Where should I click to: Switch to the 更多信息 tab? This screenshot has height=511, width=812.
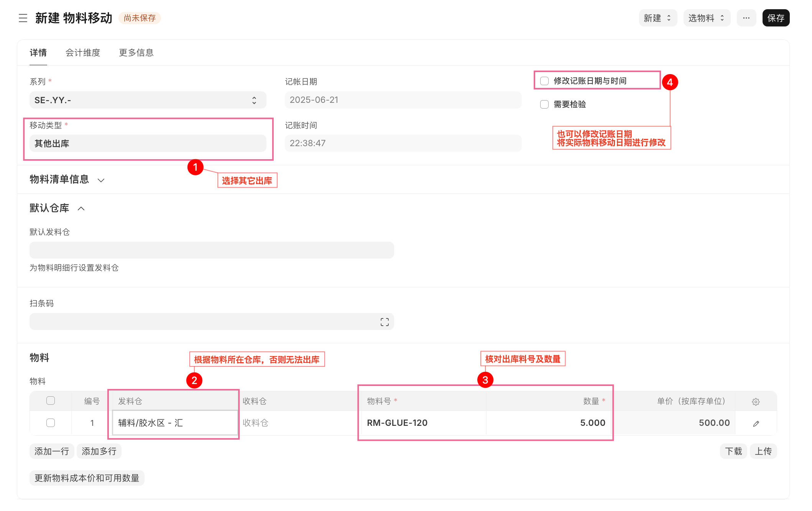tap(136, 53)
